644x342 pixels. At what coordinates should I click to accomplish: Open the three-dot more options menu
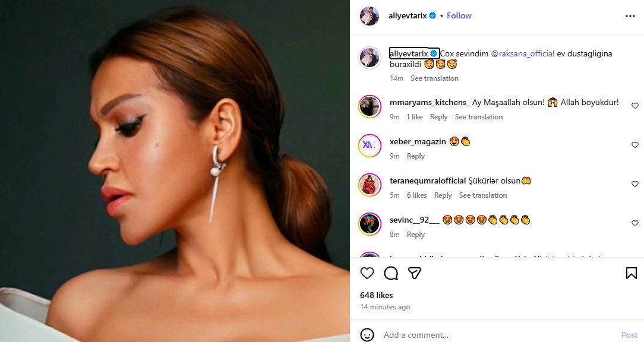tap(630, 16)
